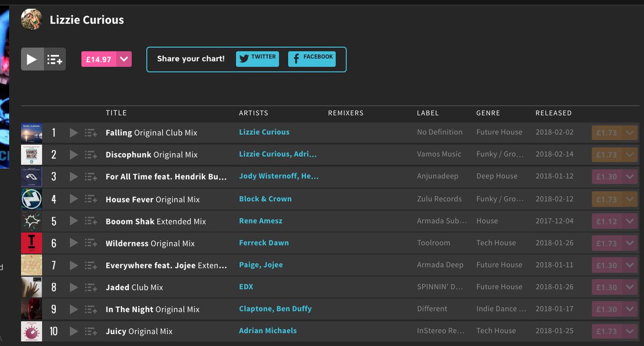Open artist Lizzie Curious from Falling row
Screen dimensions: 644x346
coord(264,132)
